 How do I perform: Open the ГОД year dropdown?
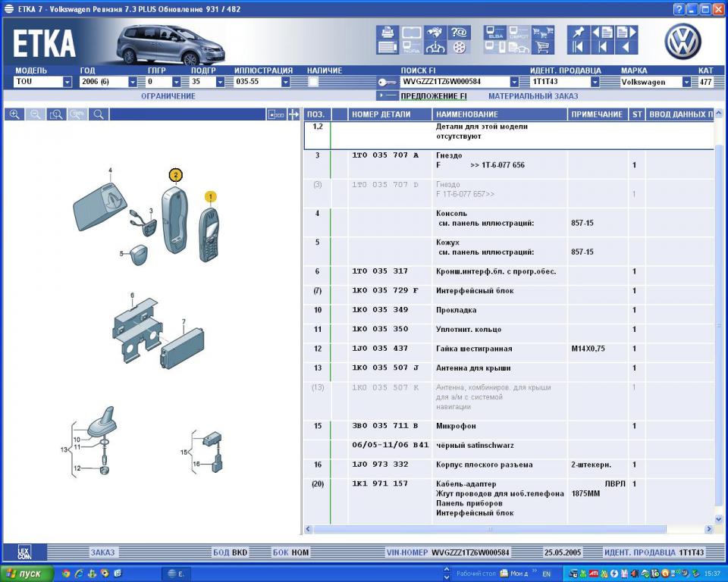(133, 82)
